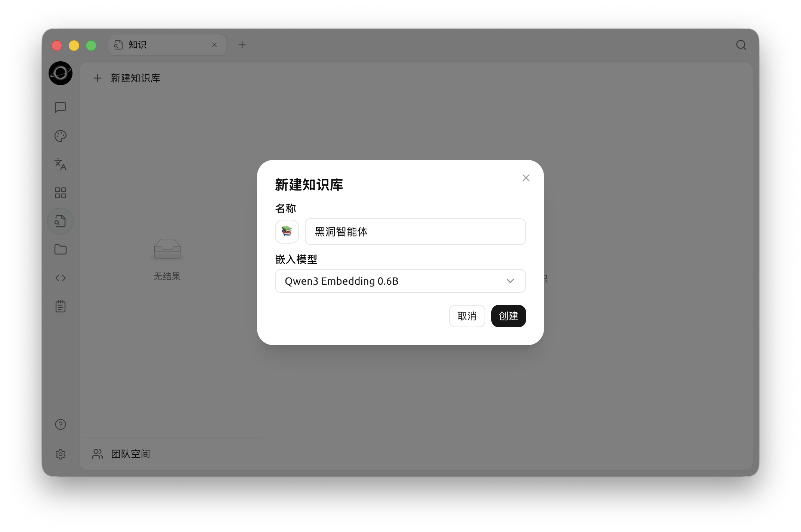The image size is (801, 532).
Task: Click the 无结果 empty inbox illustration
Action: click(x=167, y=250)
